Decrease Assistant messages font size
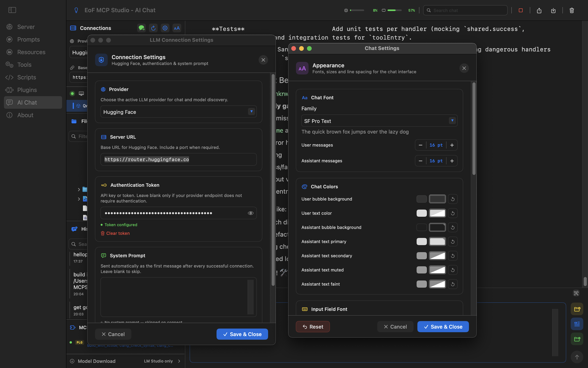 point(421,161)
